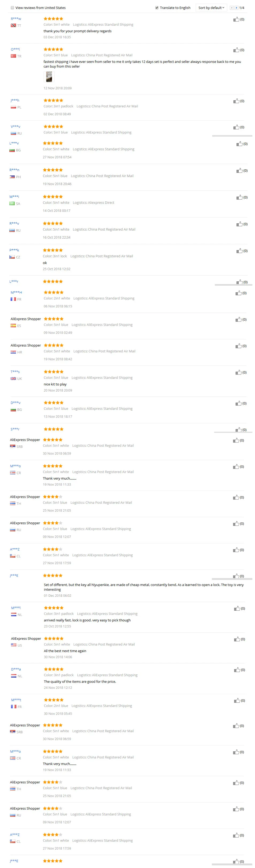Image resolution: width=255 pixels, height=868 pixels.
Task: Click the previous reviews page arrow
Action: 232,8
